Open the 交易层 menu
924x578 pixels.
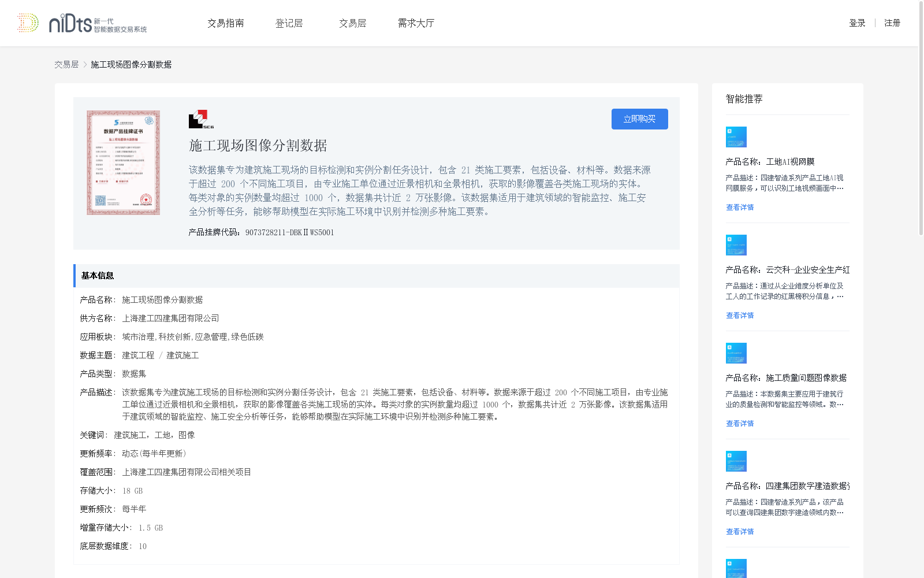point(352,23)
